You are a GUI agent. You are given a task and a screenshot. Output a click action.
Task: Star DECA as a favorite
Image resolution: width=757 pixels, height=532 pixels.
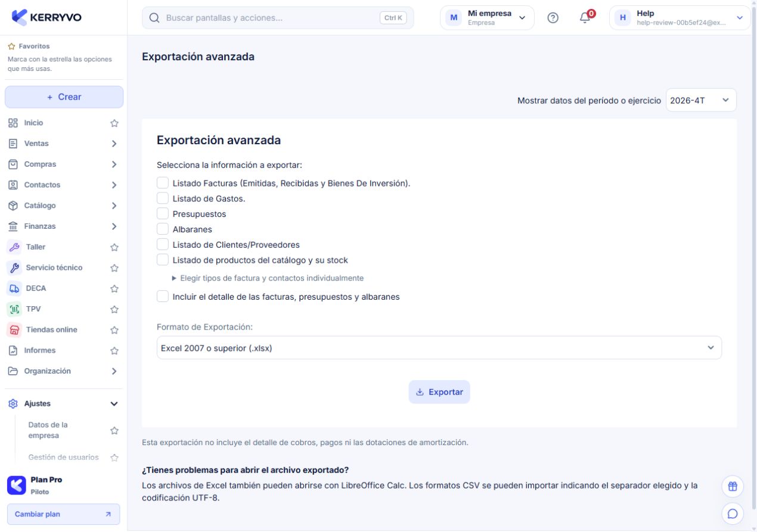coord(114,289)
